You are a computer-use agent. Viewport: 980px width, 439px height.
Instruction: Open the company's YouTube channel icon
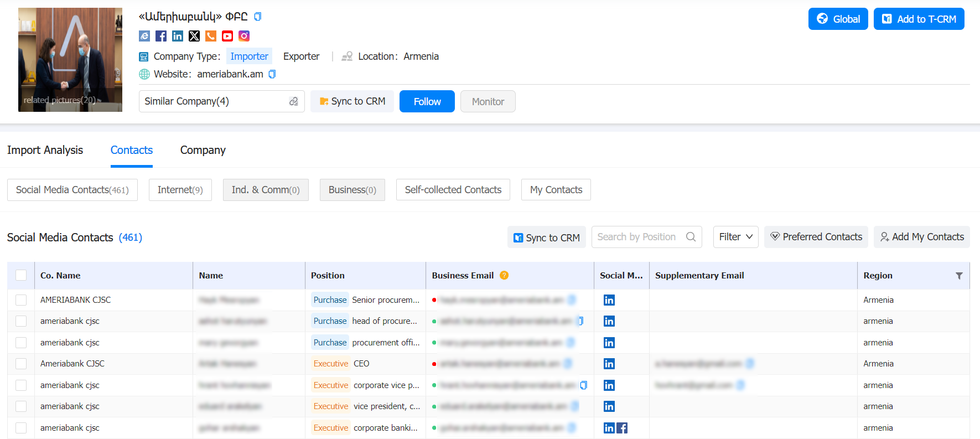coord(227,36)
